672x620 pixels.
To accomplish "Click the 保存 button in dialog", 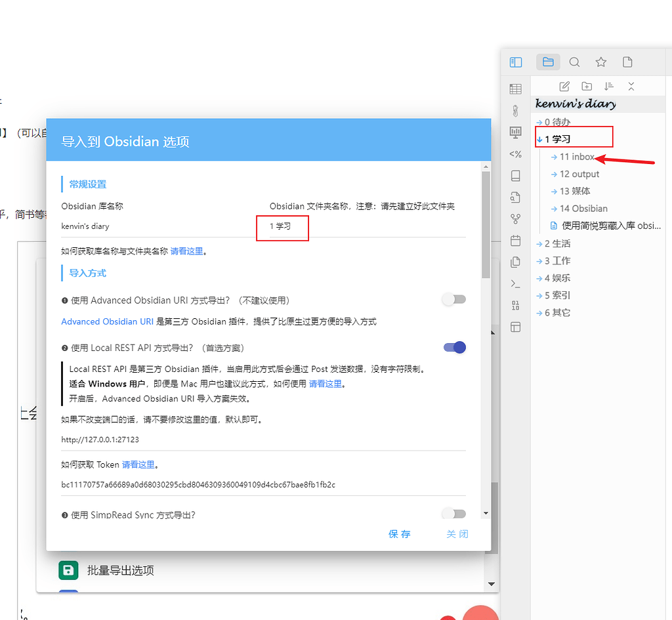I will (x=400, y=534).
